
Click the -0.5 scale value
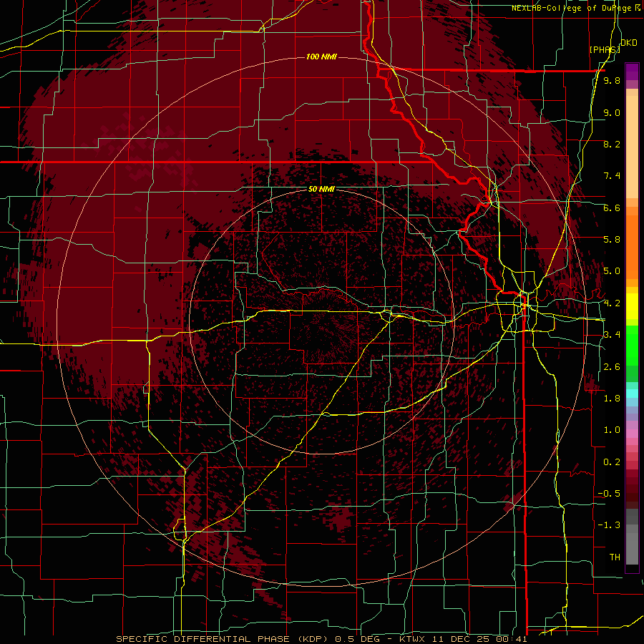coord(609,494)
